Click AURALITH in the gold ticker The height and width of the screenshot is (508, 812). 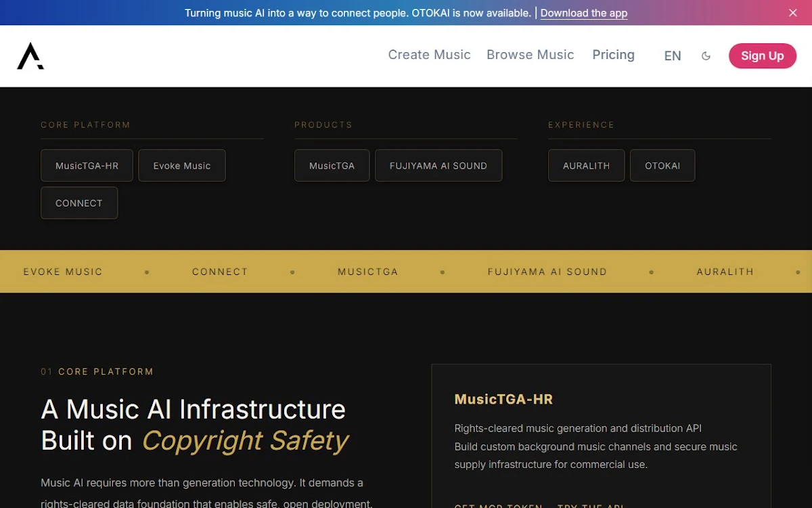[725, 272]
